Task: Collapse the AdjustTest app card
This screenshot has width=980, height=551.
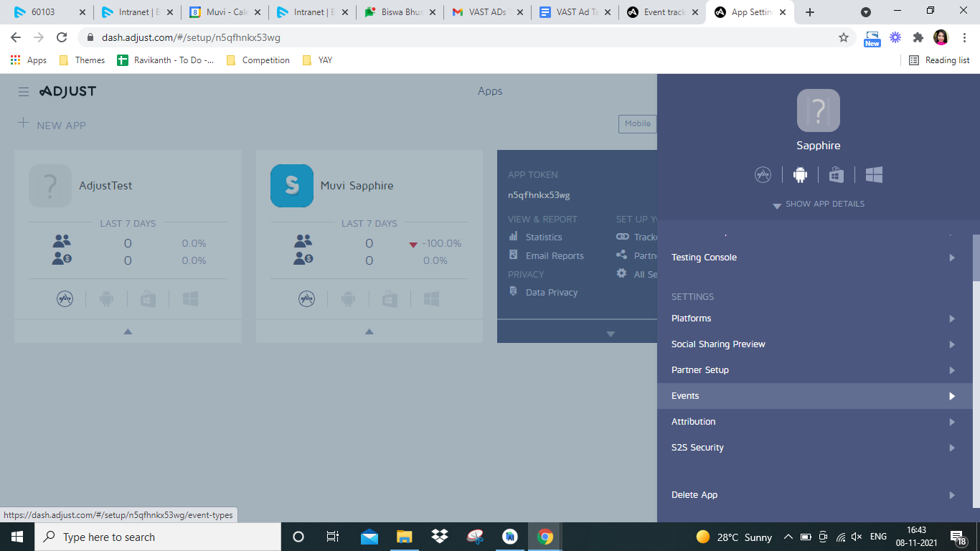Action: point(128,331)
